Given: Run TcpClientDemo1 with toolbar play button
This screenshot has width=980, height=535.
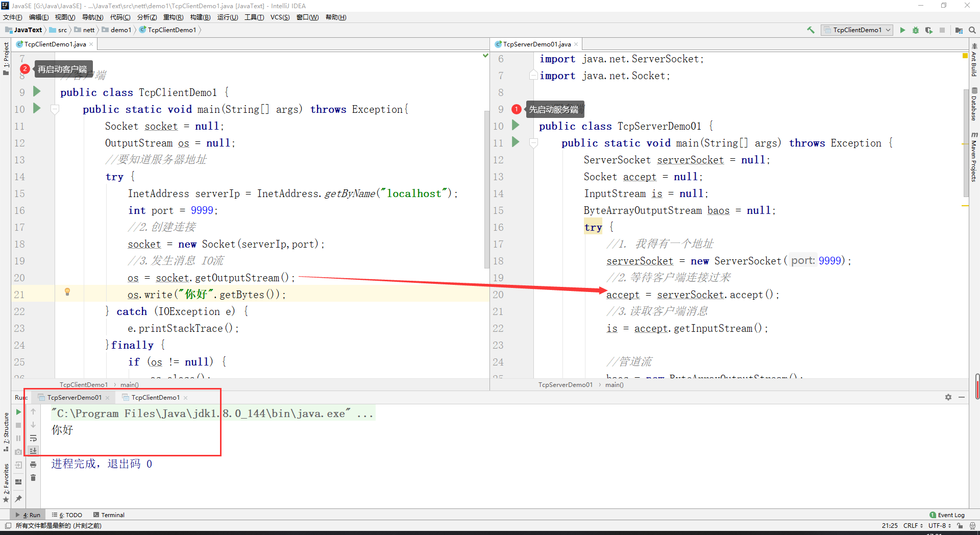Looking at the screenshot, I should [x=902, y=30].
